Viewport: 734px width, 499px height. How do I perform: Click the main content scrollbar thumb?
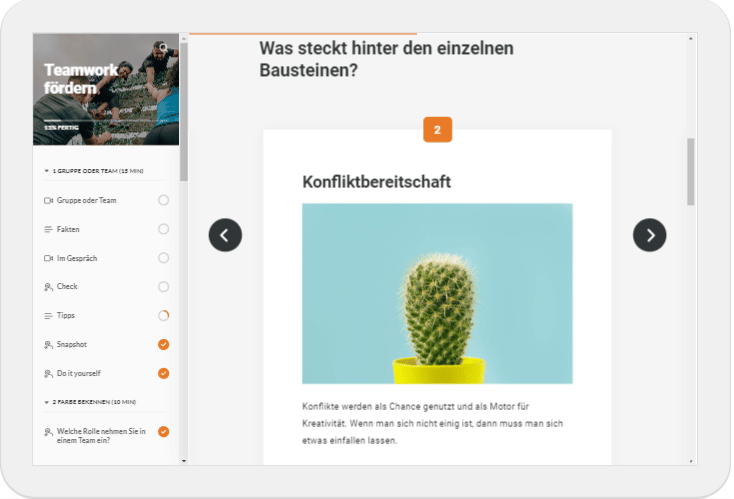pos(690,172)
